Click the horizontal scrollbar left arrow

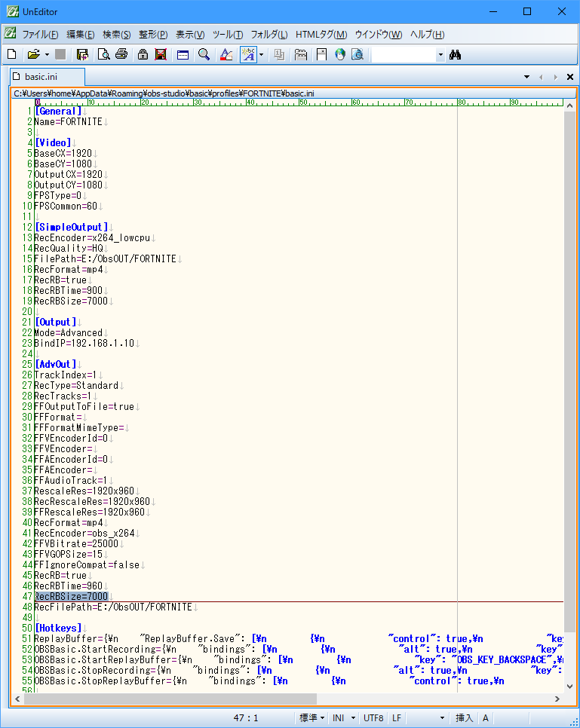click(17, 699)
